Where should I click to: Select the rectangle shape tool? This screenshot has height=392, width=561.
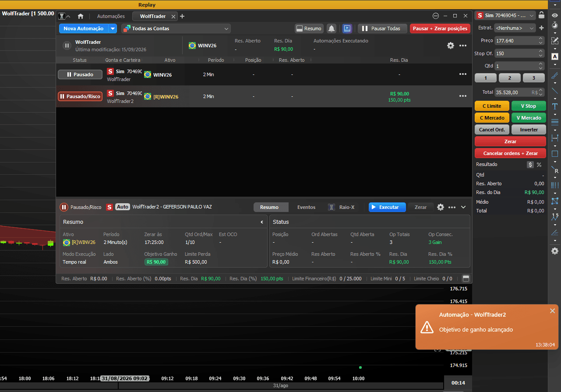click(x=555, y=154)
